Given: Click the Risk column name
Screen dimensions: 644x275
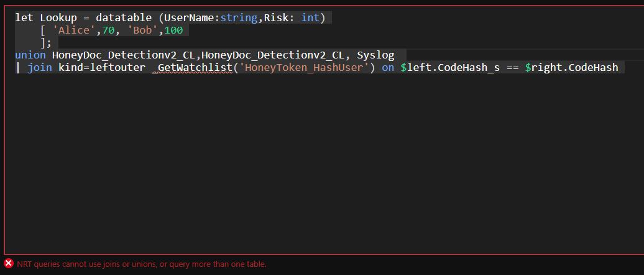Looking at the screenshot, I should [x=276, y=17].
